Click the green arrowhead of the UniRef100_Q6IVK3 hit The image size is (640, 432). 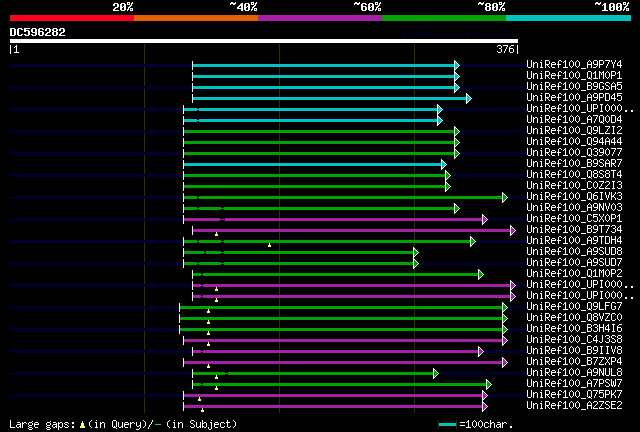point(505,198)
